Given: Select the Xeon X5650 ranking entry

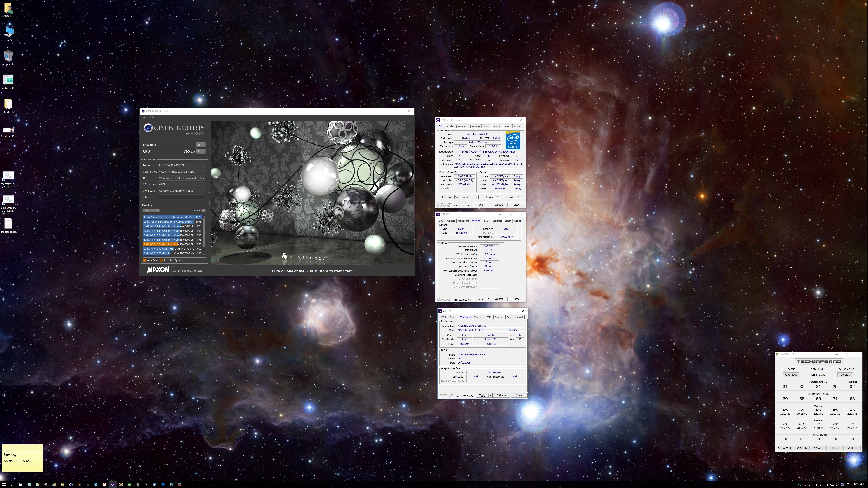Looking at the screenshot, I should 172,217.
